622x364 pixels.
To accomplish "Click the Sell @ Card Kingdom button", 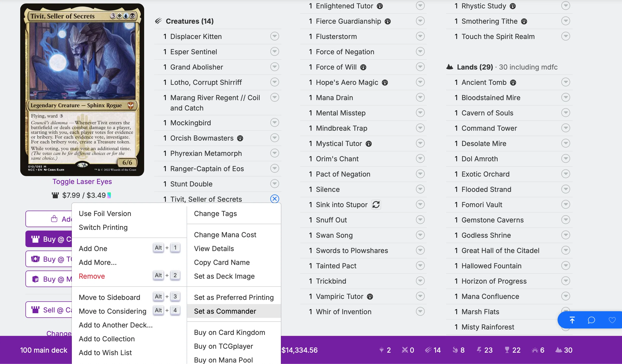I will pos(49,310).
